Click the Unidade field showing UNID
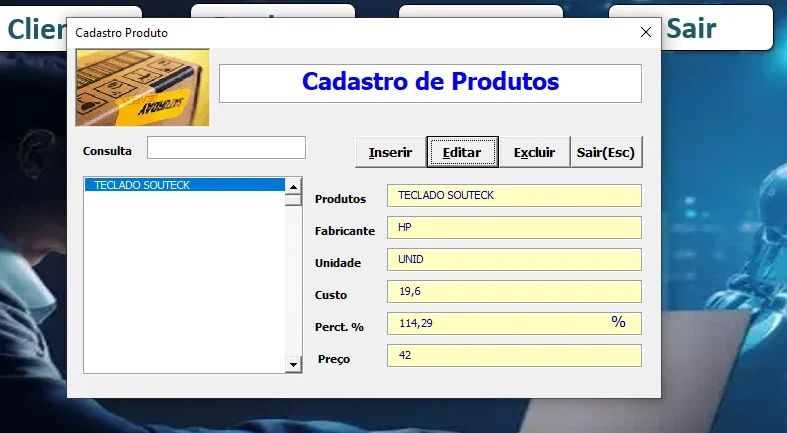This screenshot has height=433, width=787. click(514, 260)
